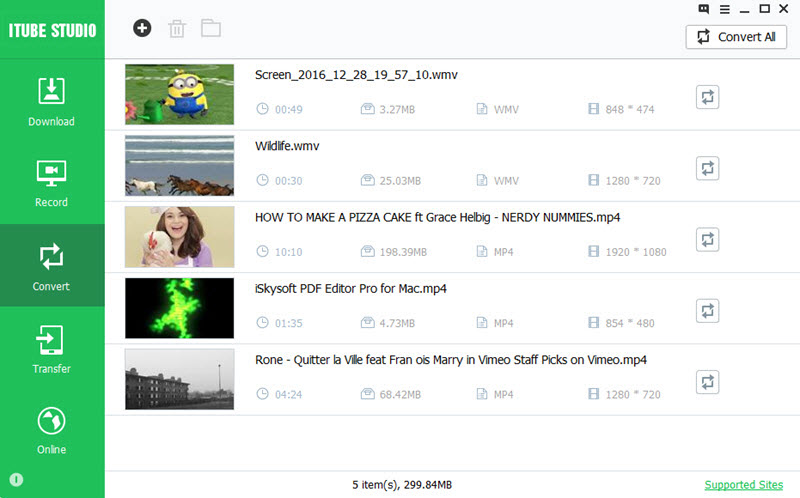Click convert icon for Wildlife.wmv
The image size is (800, 498).
pos(708,168)
